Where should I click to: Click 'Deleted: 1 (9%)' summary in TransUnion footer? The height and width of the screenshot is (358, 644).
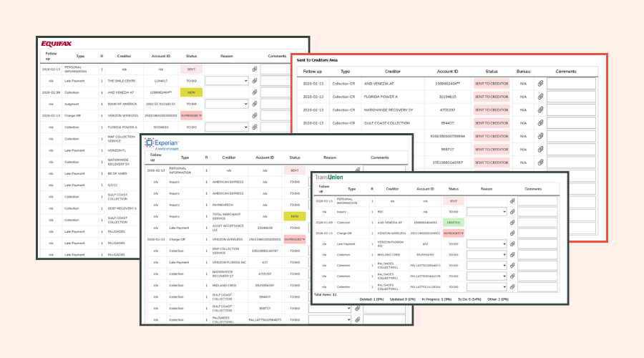tap(371, 299)
